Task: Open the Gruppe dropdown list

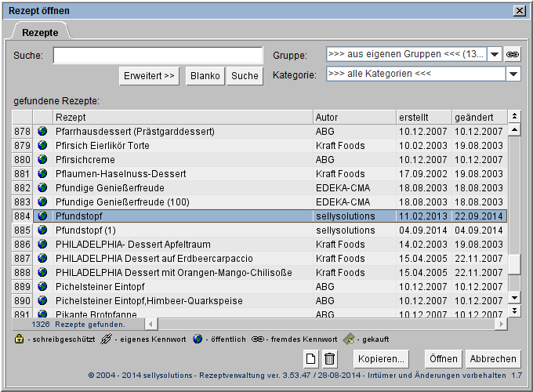Action: 495,55
